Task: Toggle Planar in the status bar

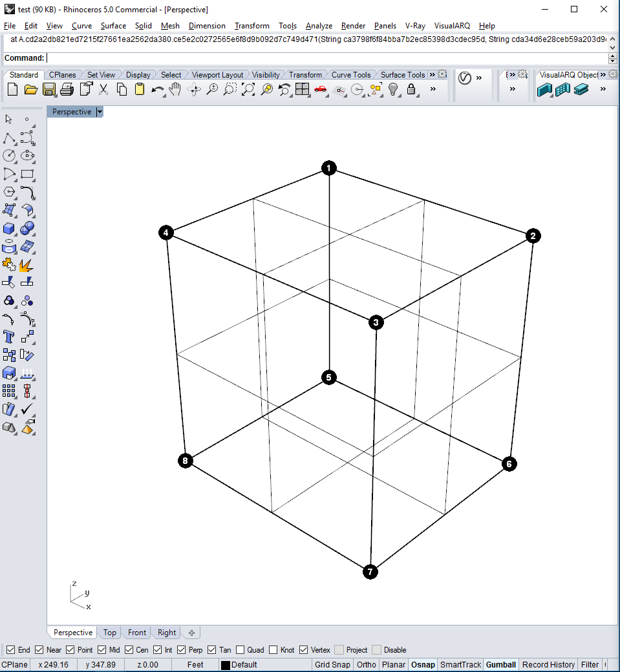Action: [x=394, y=665]
